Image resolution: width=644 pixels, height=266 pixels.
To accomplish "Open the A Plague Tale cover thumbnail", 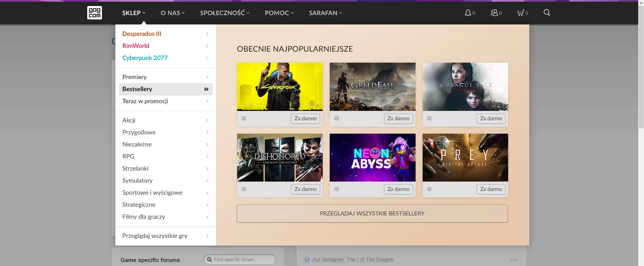I will point(465,87).
